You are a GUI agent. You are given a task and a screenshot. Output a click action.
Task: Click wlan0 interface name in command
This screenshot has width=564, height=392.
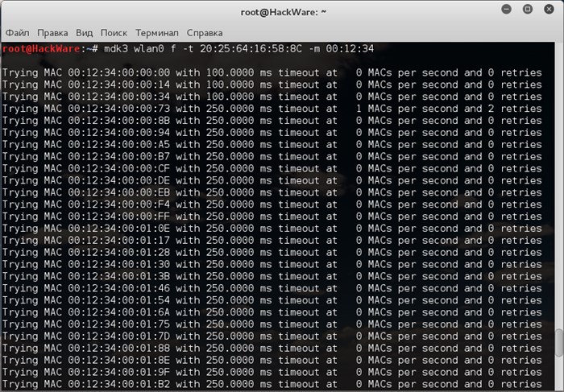(x=149, y=48)
